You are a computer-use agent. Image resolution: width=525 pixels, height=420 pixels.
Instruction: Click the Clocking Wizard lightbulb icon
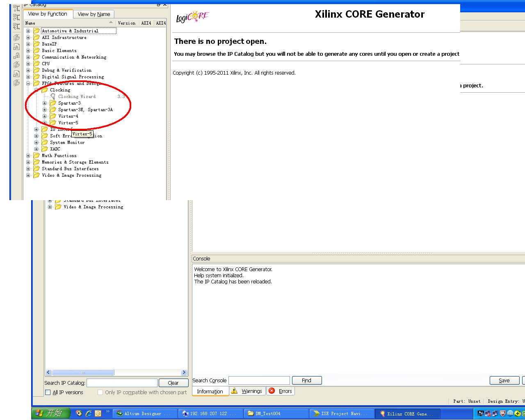(x=53, y=96)
